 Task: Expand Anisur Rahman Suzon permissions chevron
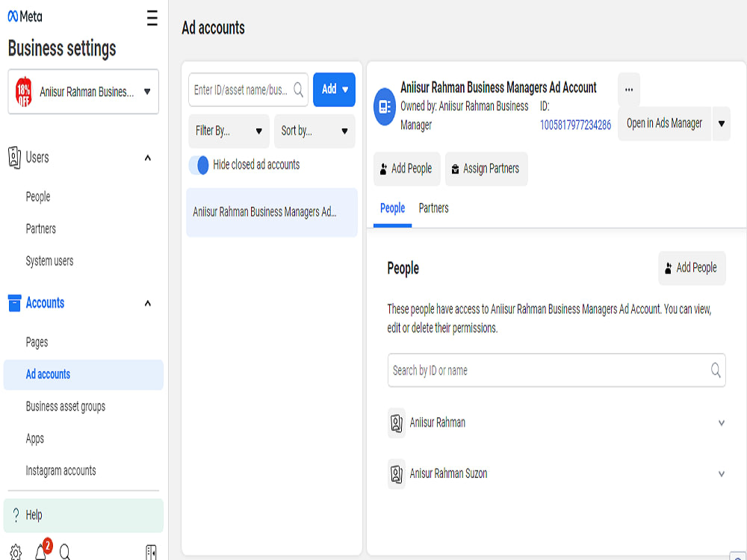tap(722, 474)
